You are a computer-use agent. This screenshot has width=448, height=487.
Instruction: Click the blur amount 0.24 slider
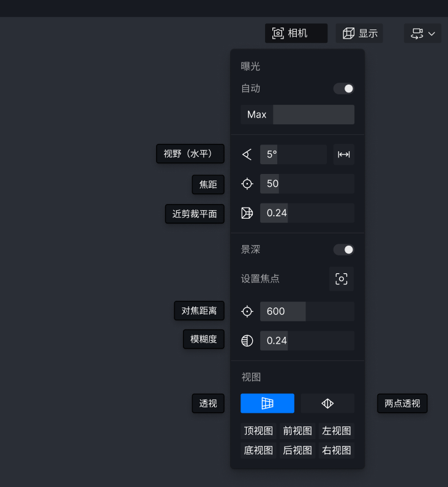pos(307,341)
